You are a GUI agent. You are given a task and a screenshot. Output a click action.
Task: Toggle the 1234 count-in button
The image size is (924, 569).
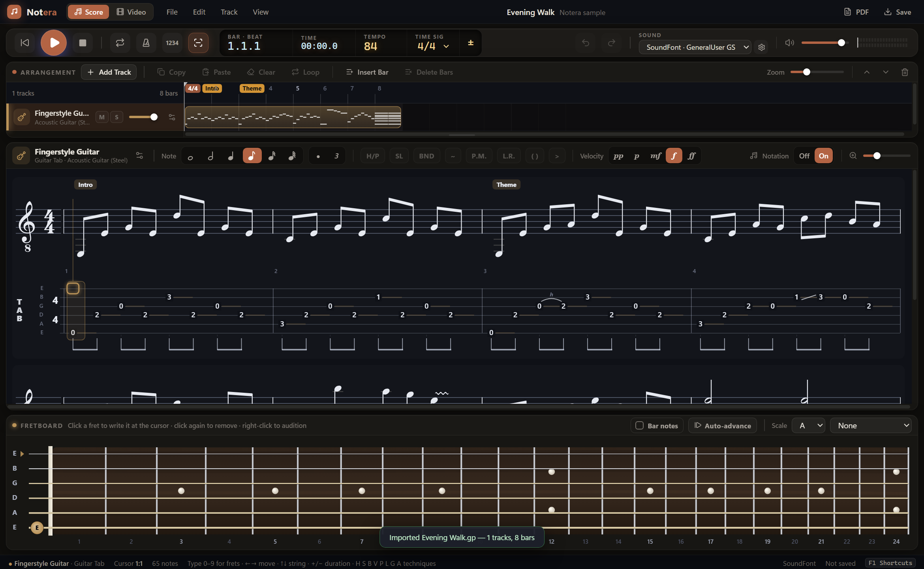(x=172, y=43)
